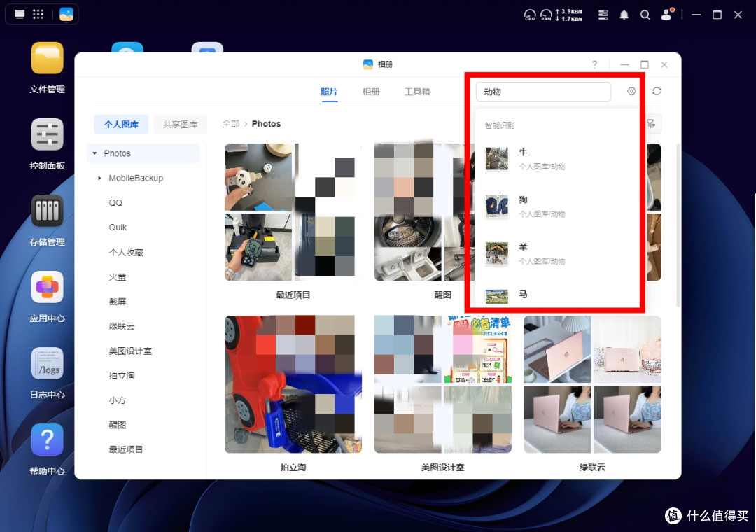This screenshot has width=756, height=532.
Task: Open the 美图设计室 folder in sidebar
Action: click(x=131, y=351)
